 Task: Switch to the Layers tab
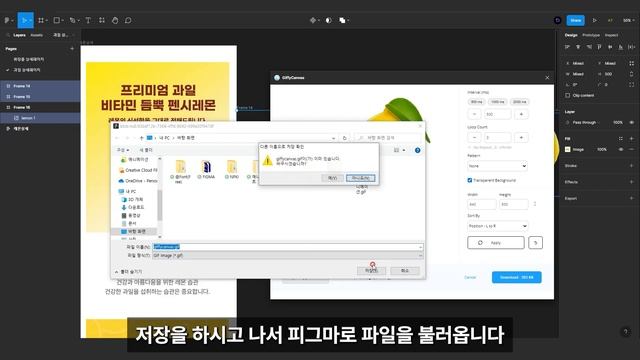pos(19,35)
